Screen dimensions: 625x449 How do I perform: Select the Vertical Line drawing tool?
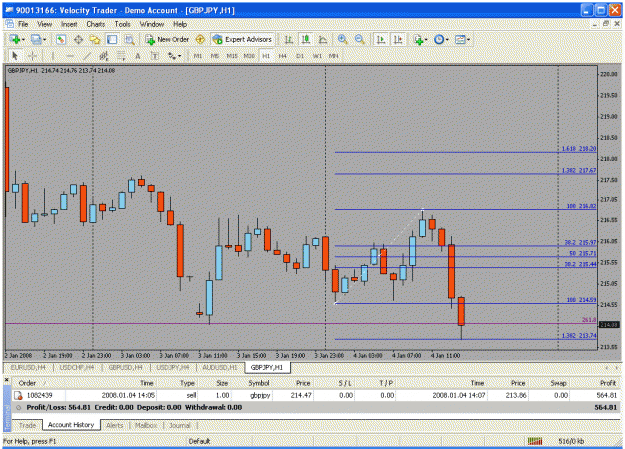pos(53,56)
